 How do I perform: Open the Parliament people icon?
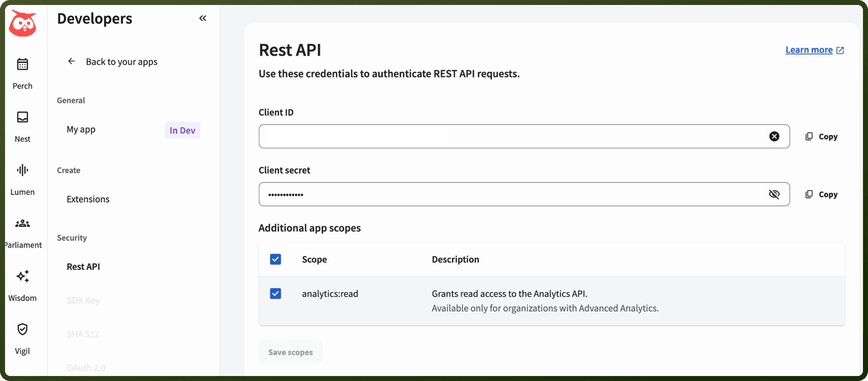pos(23,224)
